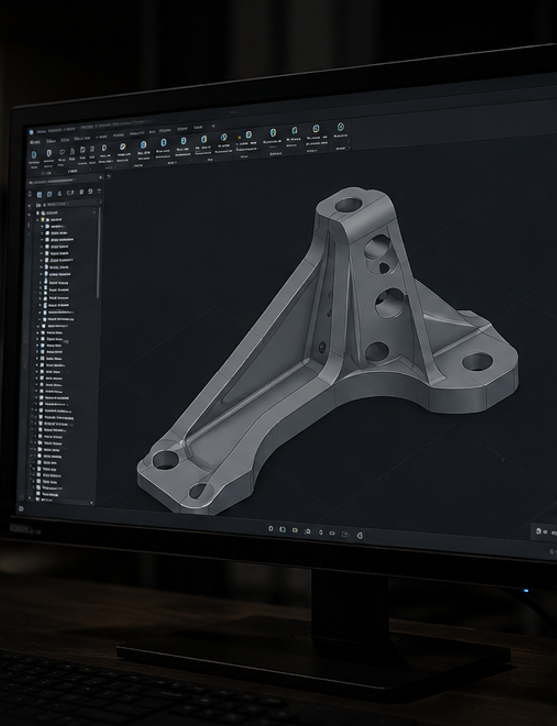Click the last icon in tree panel tab row
Screen dimensions: 557x726
[99, 191]
